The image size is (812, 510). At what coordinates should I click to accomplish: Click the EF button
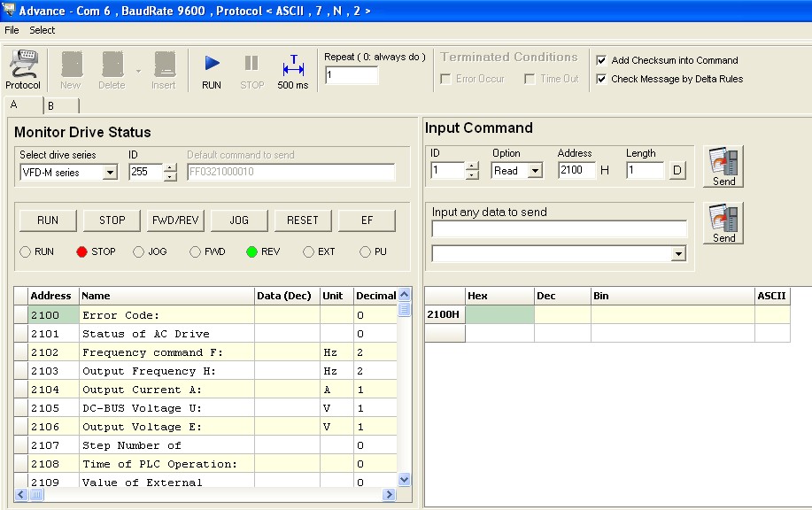tap(367, 220)
